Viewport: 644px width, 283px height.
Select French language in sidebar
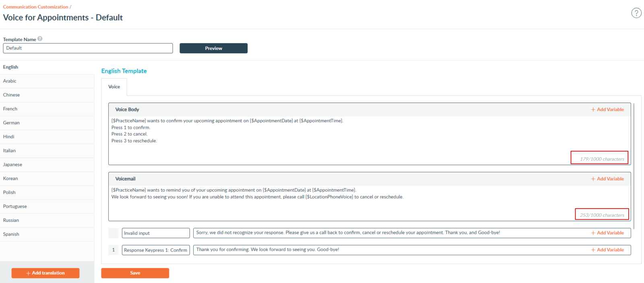[x=47, y=109]
